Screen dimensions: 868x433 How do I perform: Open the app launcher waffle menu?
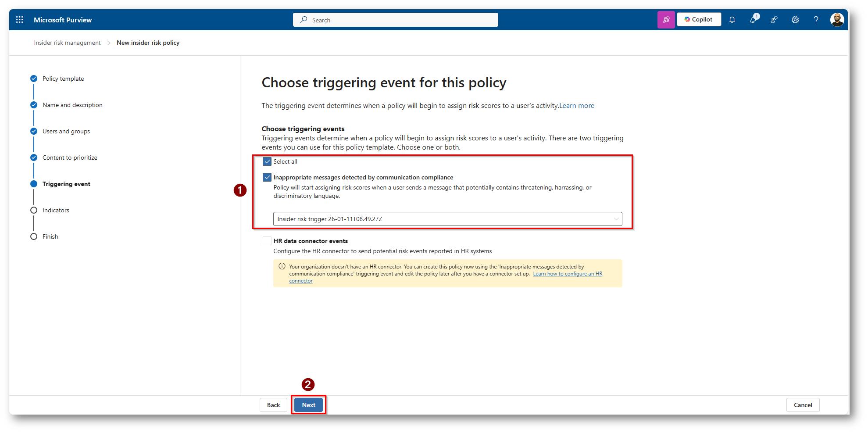[20, 20]
